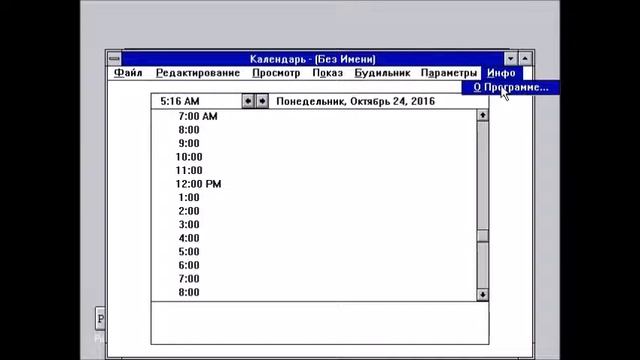Click the highlighted Инфо menu
This screenshot has width=640, height=360.
pyautogui.click(x=502, y=73)
